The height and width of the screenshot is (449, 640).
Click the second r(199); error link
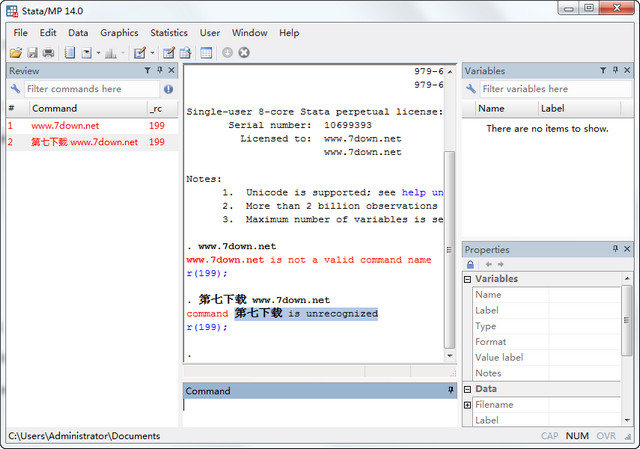pyautogui.click(x=207, y=327)
